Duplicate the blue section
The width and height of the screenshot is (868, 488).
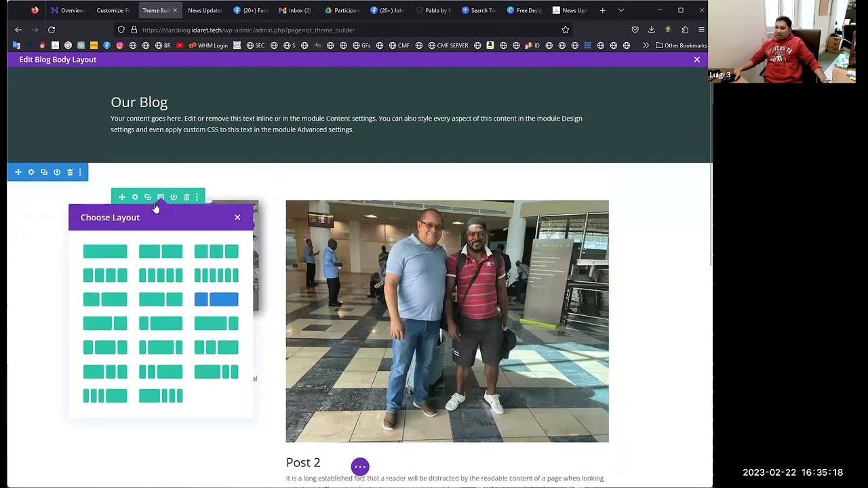click(44, 172)
